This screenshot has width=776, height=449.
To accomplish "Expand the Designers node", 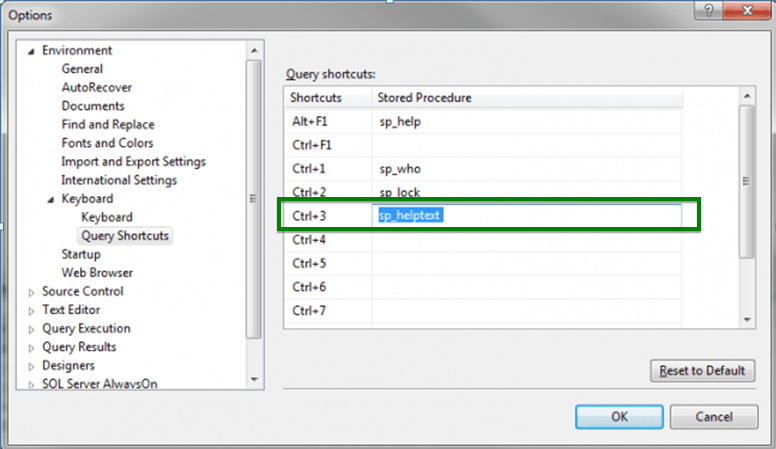I will [x=31, y=366].
